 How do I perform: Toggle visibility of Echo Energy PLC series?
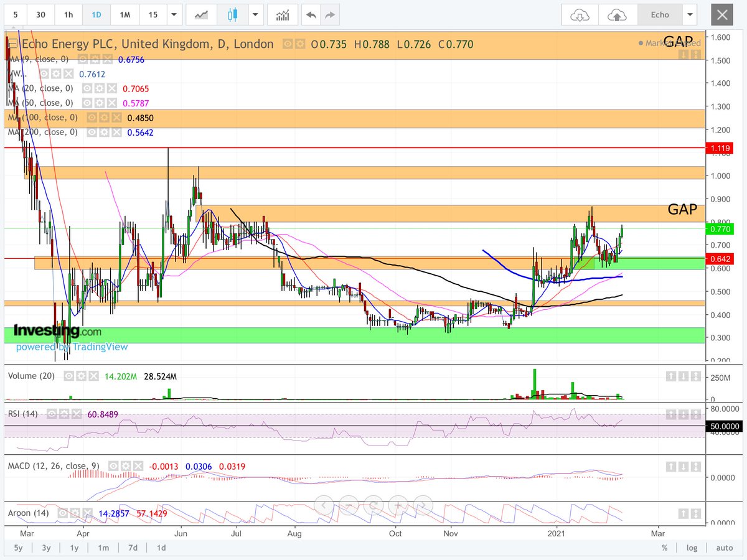(288, 44)
